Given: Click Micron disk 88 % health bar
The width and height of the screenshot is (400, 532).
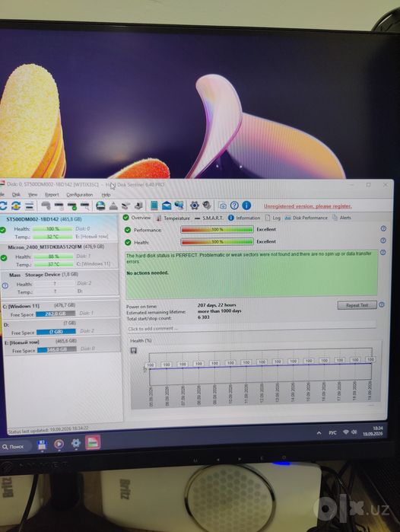Looking at the screenshot, I should pos(53,256).
